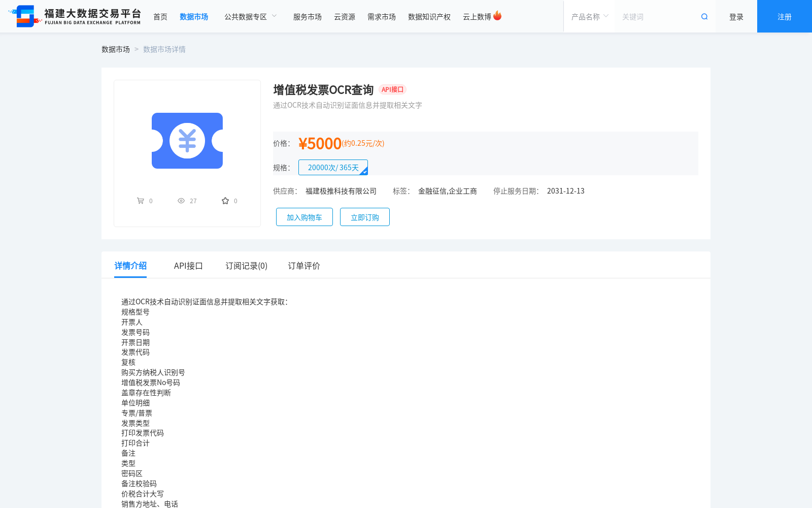Click the text 密码区
This screenshot has width=812, height=508.
[x=132, y=473]
